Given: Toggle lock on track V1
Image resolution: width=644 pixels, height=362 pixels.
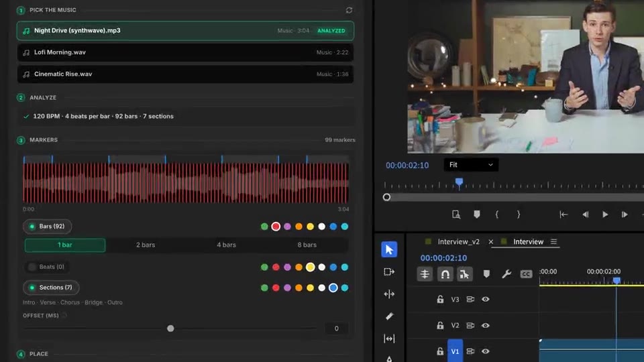Looking at the screenshot, I should coord(440,351).
